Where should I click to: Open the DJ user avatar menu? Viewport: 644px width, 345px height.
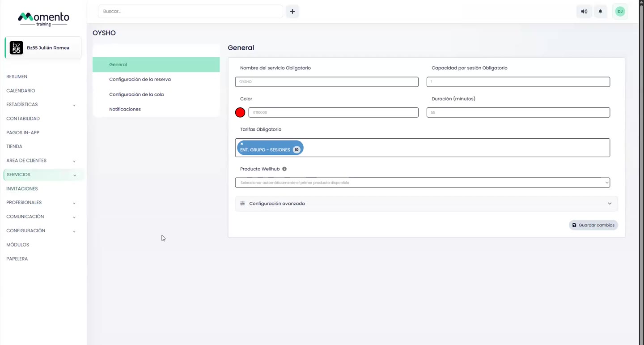pos(620,12)
